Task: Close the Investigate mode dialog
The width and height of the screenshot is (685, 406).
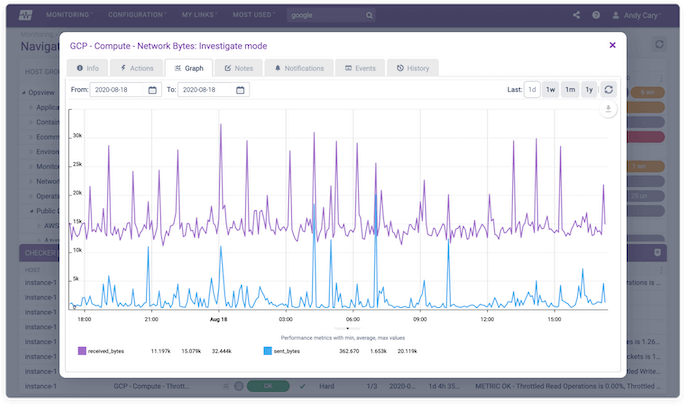Action: (612, 45)
